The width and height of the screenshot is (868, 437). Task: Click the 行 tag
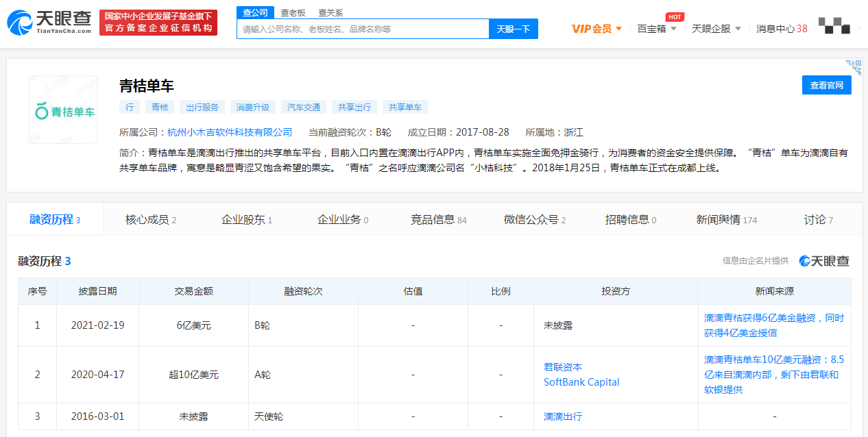[130, 107]
